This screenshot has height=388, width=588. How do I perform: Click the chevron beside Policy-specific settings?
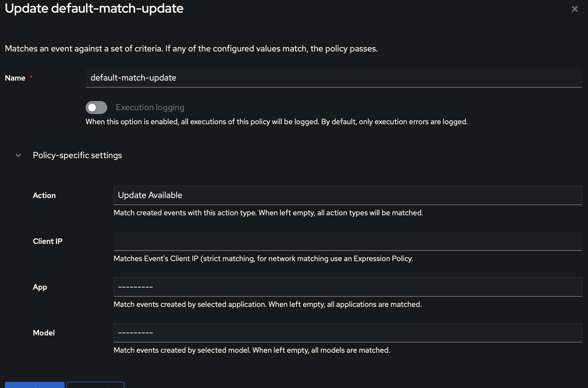[18, 155]
